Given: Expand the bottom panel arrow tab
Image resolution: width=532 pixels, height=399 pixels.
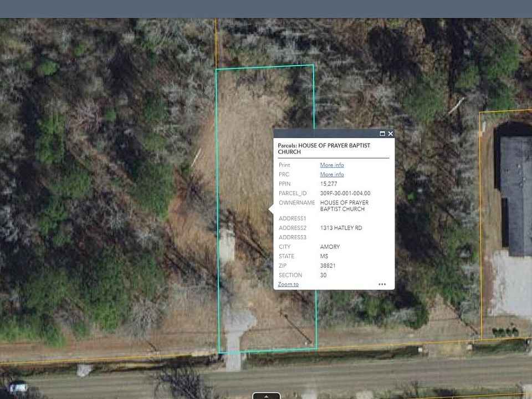Looking at the screenshot, I should 267,396.
